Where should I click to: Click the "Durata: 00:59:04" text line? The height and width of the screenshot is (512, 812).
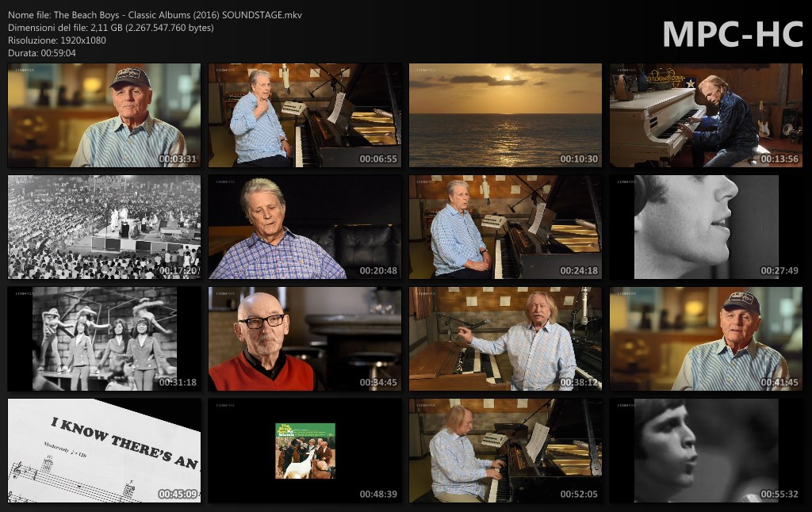[42, 53]
